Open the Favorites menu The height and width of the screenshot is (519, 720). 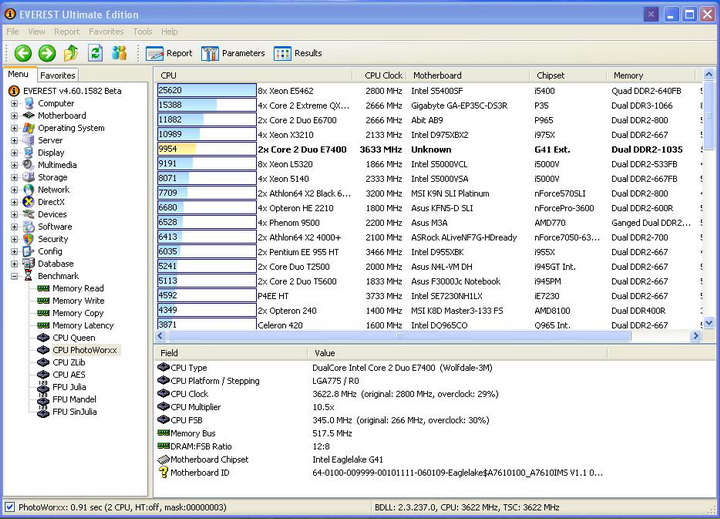pos(106,32)
